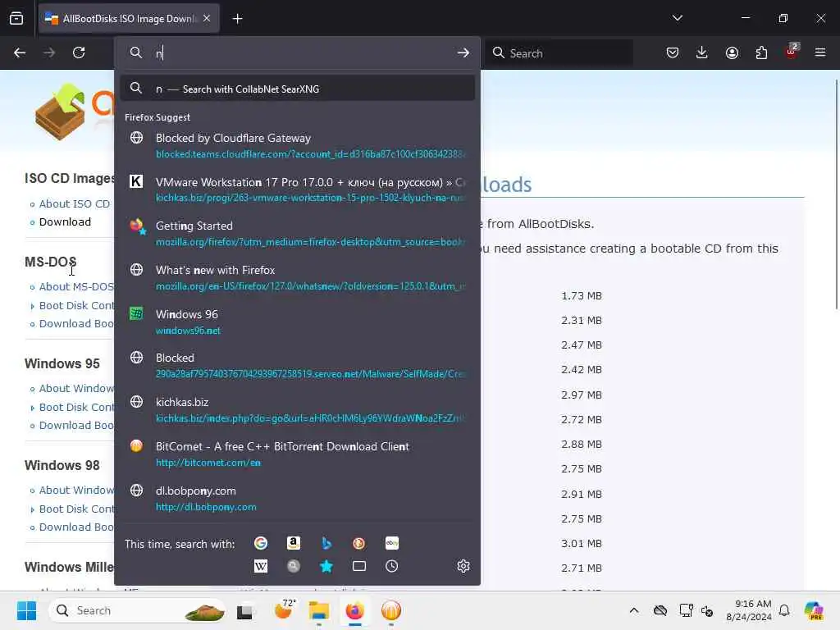840x630 pixels.
Task: Open the notifications bell
Action: pos(784,610)
